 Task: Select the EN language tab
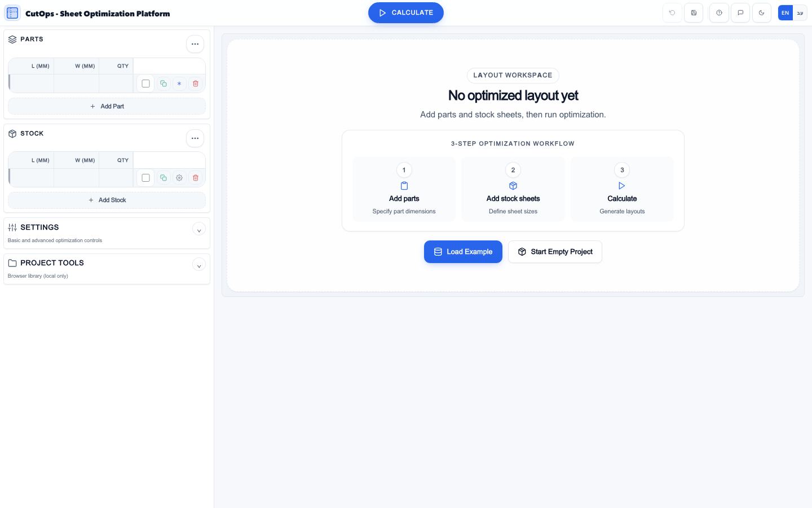pos(785,12)
